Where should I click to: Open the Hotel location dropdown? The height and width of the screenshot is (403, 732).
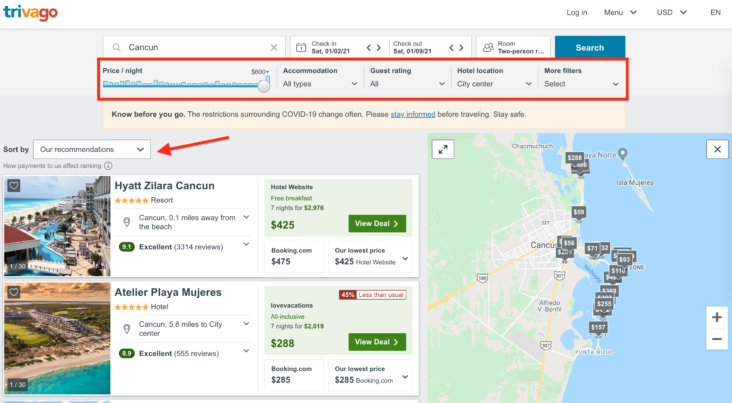[494, 84]
